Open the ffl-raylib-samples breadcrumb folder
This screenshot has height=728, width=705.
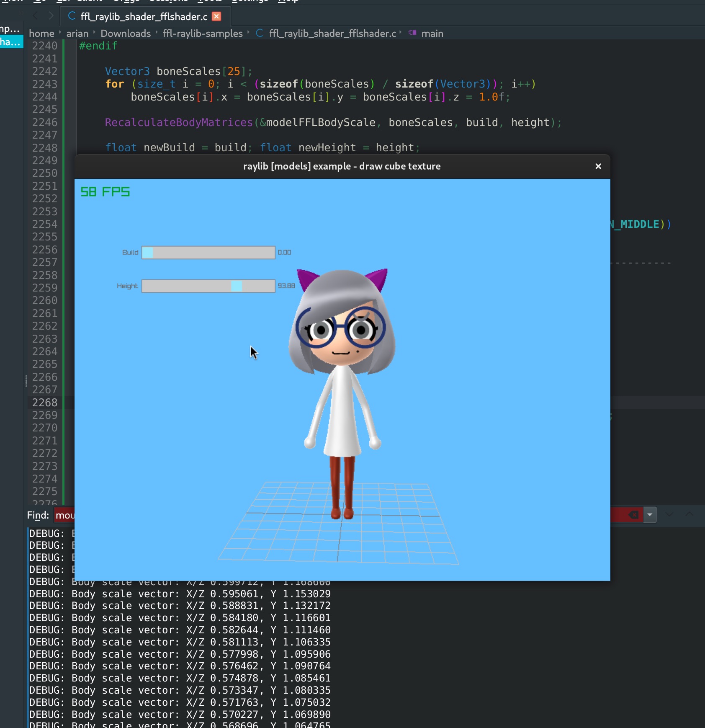click(x=203, y=34)
